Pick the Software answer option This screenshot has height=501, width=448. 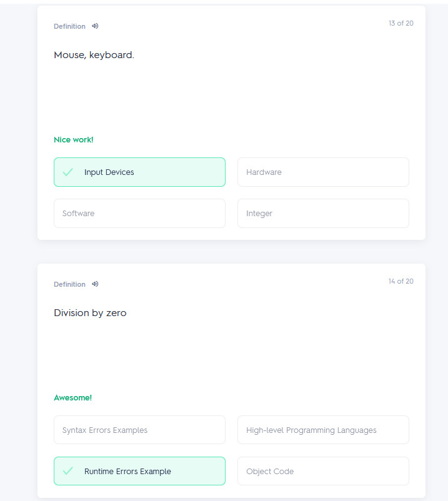pos(139,214)
